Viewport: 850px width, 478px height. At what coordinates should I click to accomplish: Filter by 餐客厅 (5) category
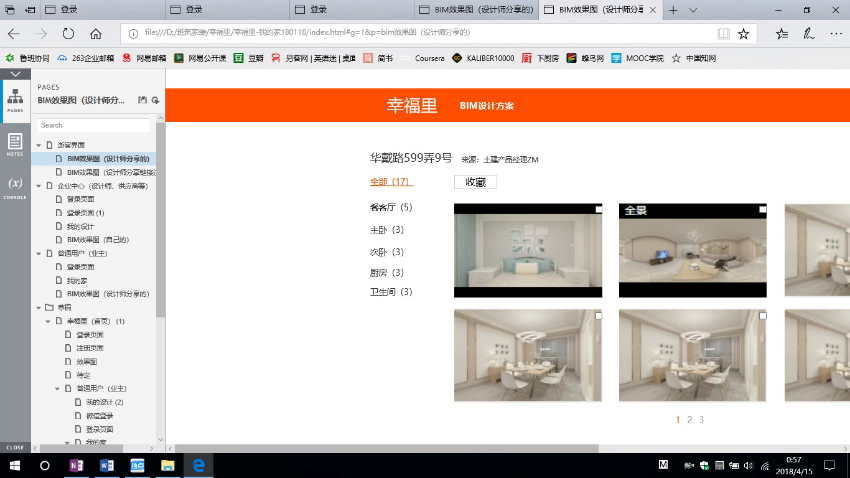[391, 207]
